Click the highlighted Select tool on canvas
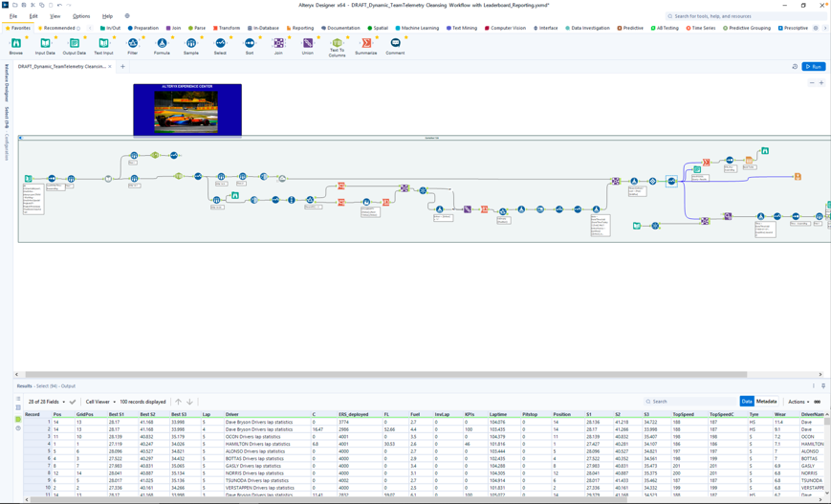Screen dimensions: 831x504 671,182
